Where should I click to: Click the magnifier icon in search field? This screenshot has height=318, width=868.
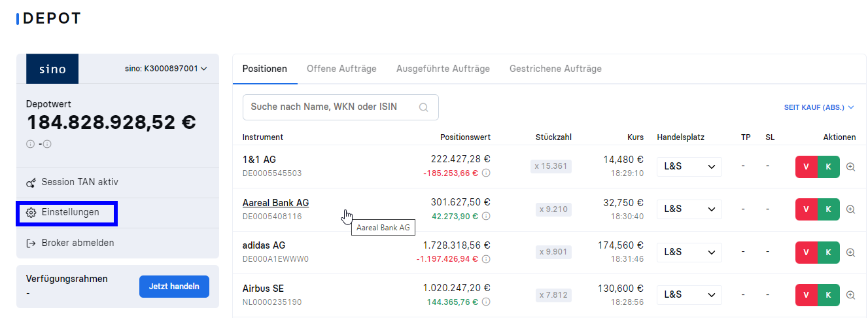424,107
